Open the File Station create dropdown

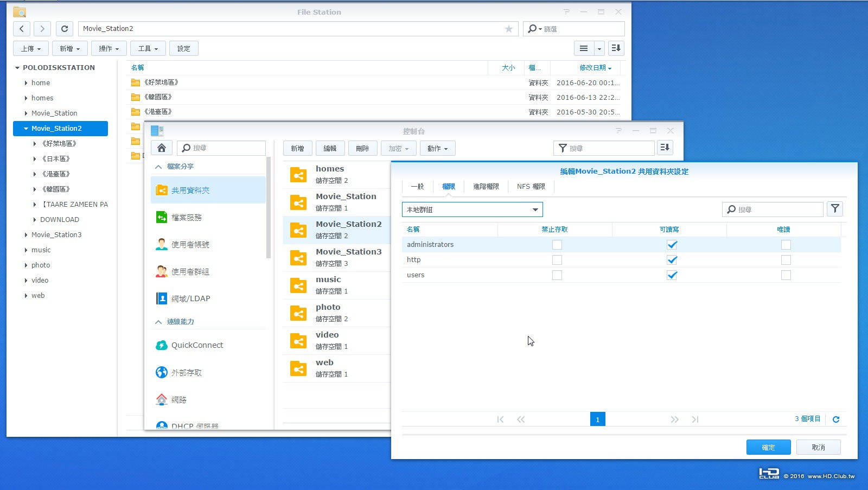(70, 48)
